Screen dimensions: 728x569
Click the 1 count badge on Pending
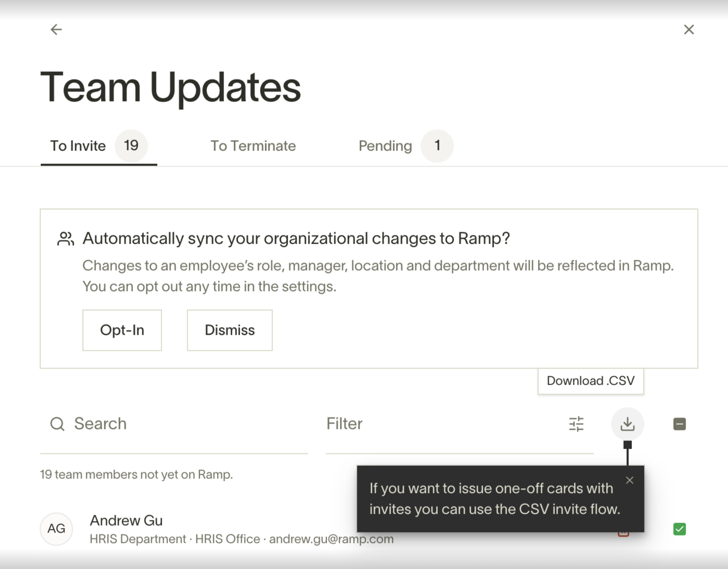tap(437, 146)
